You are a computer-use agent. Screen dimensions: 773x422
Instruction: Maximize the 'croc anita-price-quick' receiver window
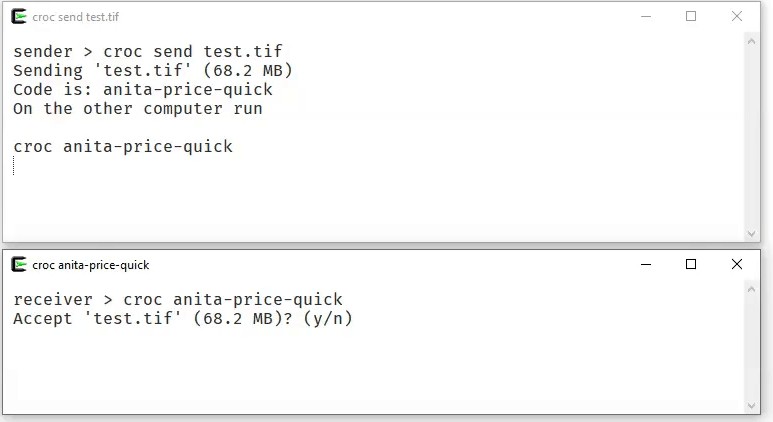click(x=691, y=265)
